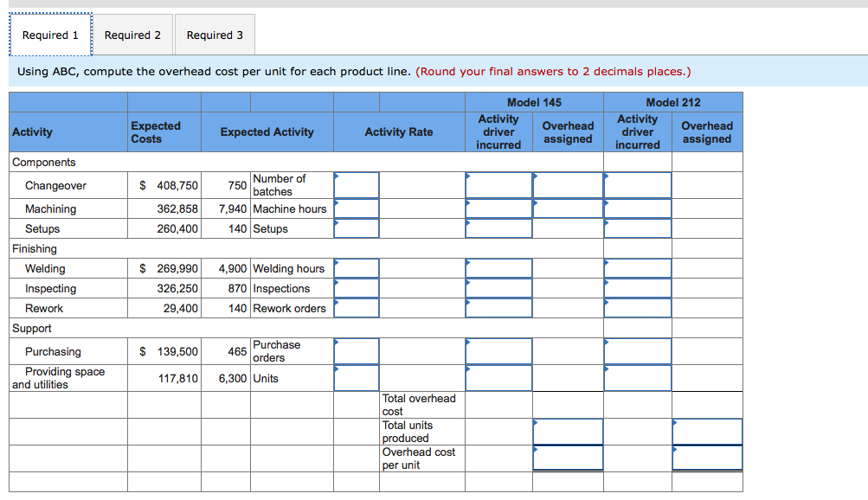868x500 pixels.
Task: Click the Expected Costs column header
Action: (x=156, y=132)
